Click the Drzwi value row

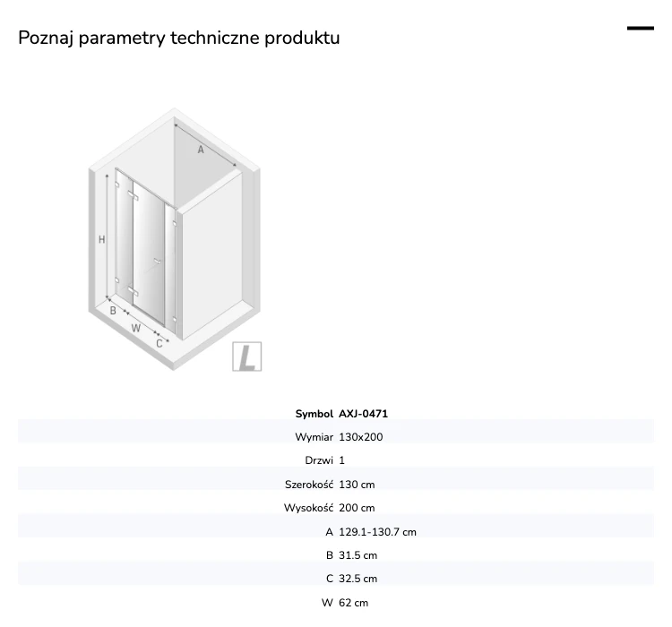coord(336,460)
